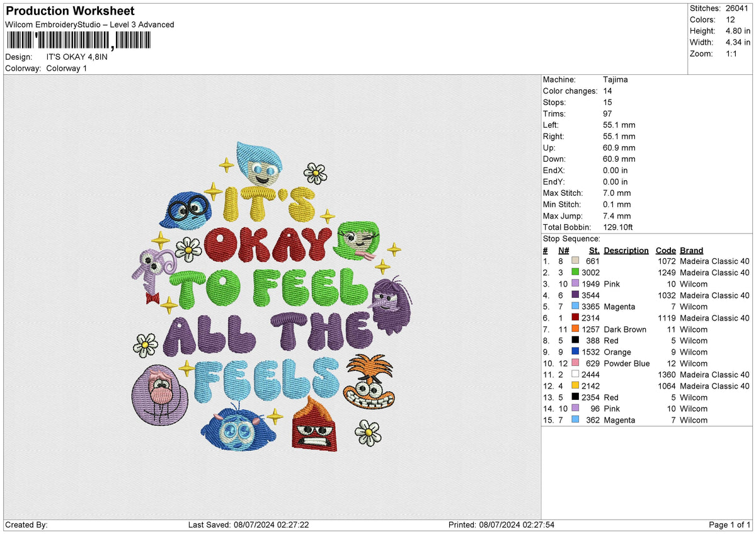Select the dark red swatch, code 1119
The image size is (756, 534).
(x=575, y=318)
